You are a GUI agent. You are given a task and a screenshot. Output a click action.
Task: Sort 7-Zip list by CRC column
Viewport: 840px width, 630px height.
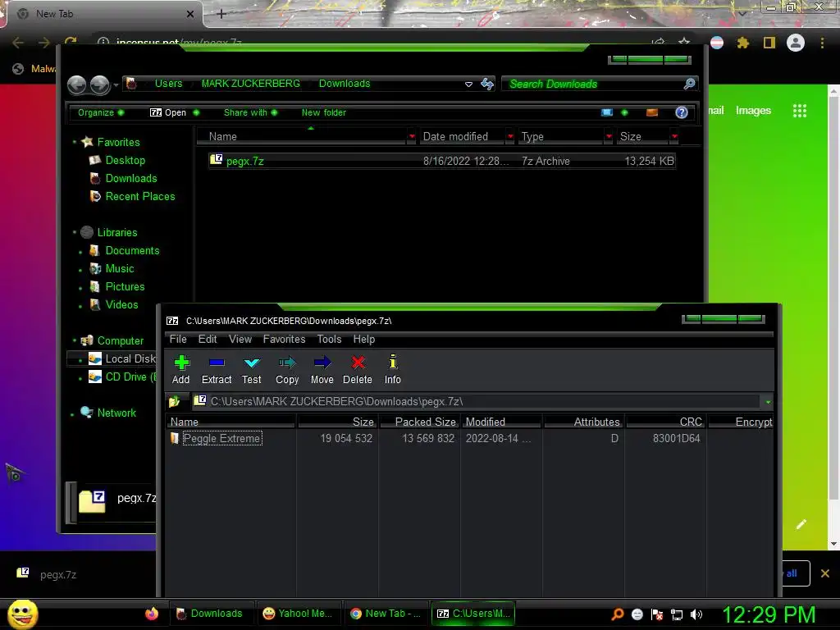point(666,422)
